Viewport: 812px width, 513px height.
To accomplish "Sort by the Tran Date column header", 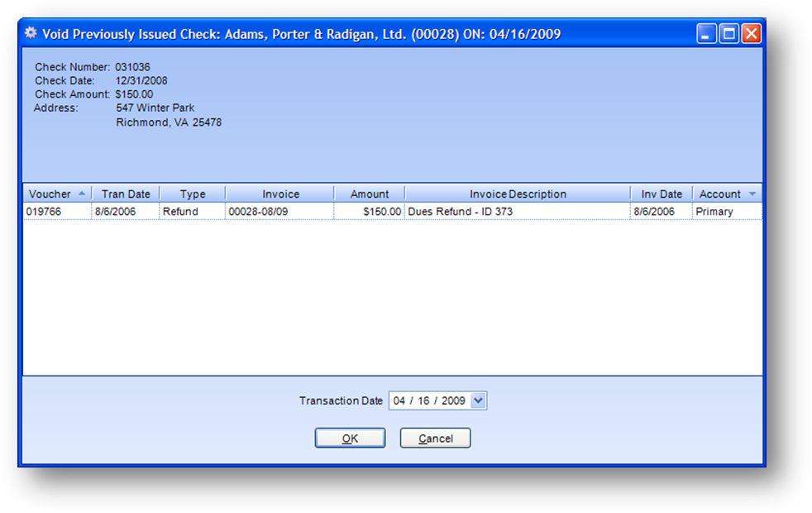I will (x=126, y=194).
